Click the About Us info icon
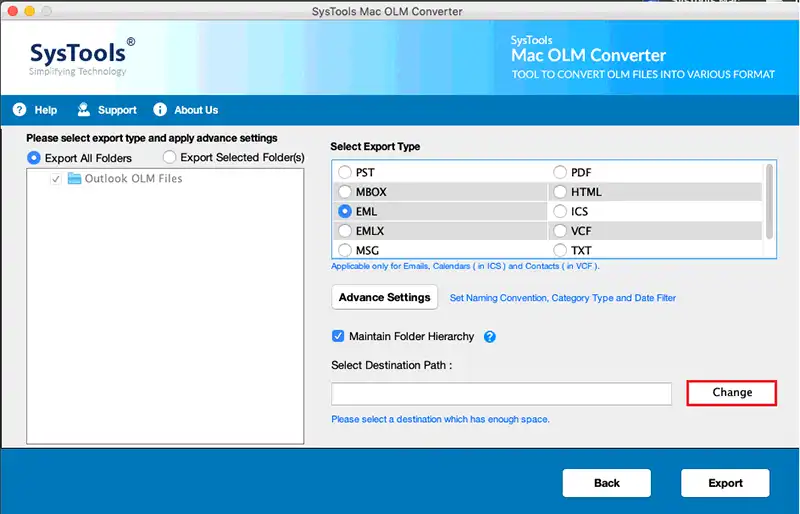The width and height of the screenshot is (800, 514). 160,110
